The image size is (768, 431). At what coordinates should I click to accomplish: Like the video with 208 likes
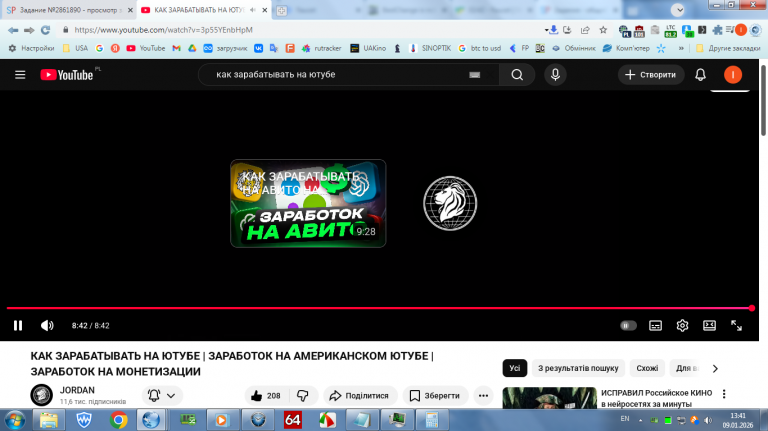coord(266,396)
